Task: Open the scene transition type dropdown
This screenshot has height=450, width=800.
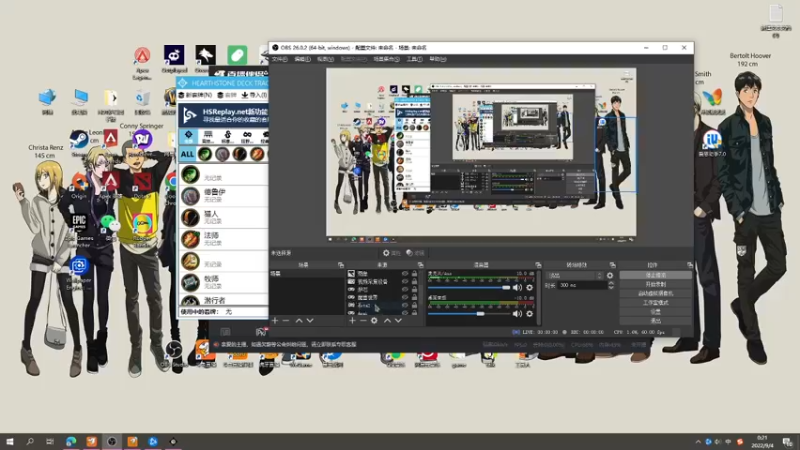Action: 576,276
